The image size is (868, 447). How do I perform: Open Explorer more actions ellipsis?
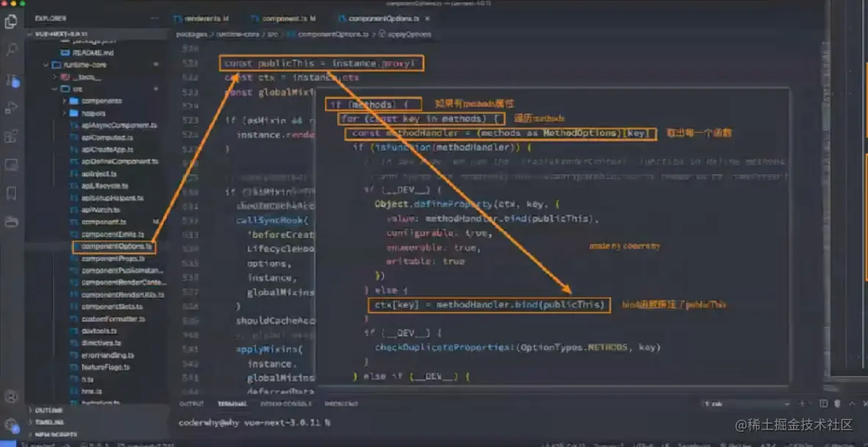coord(154,18)
